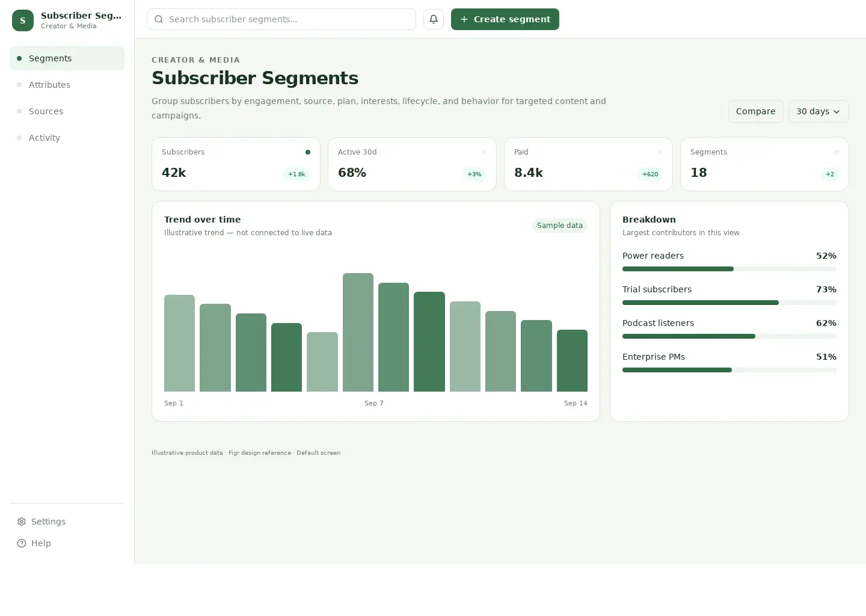Click the Sep 14 axis label
This screenshot has width=866, height=616.
pos(576,403)
